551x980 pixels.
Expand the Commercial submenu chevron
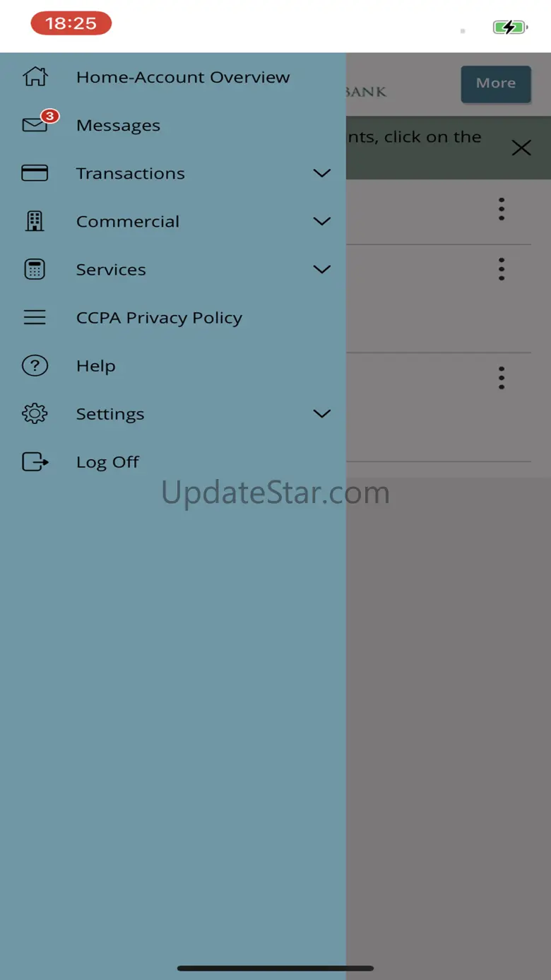pyautogui.click(x=321, y=221)
